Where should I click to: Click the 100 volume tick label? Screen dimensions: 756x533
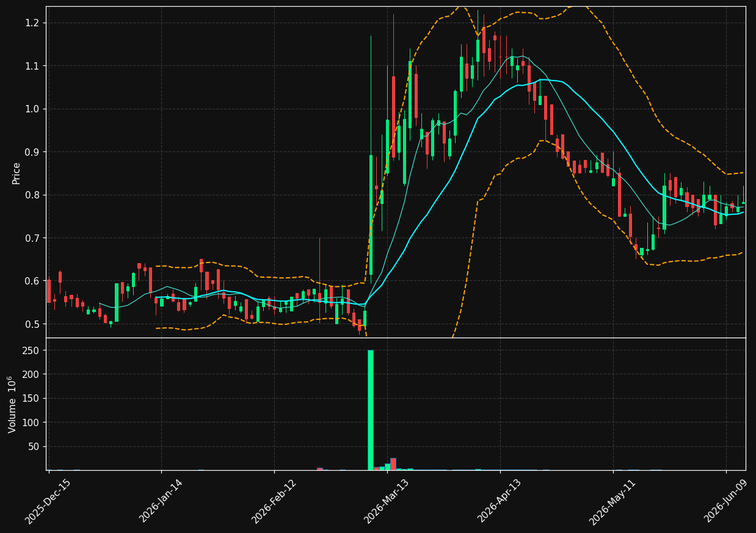pos(32,422)
